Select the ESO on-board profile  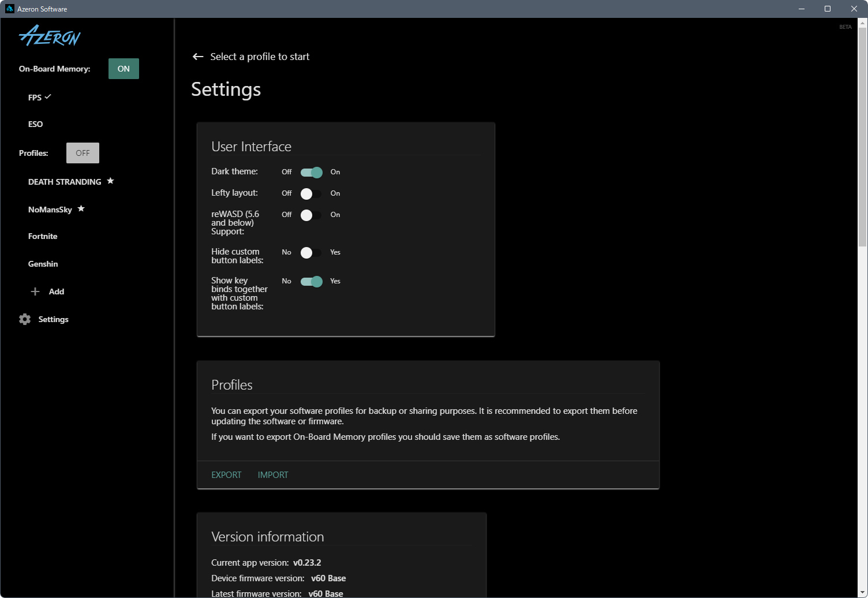[x=36, y=124]
